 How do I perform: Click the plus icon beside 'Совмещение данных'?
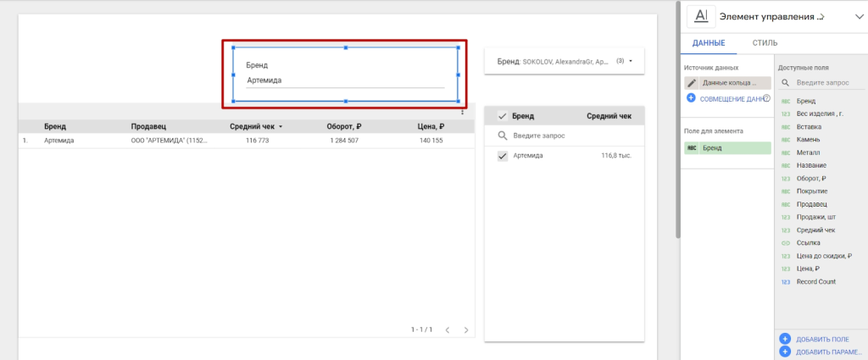691,99
